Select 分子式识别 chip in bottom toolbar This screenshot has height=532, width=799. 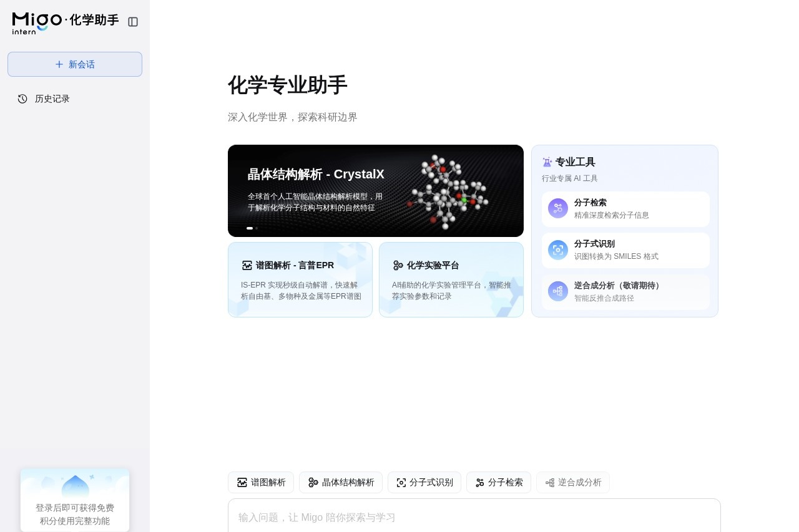[424, 482]
